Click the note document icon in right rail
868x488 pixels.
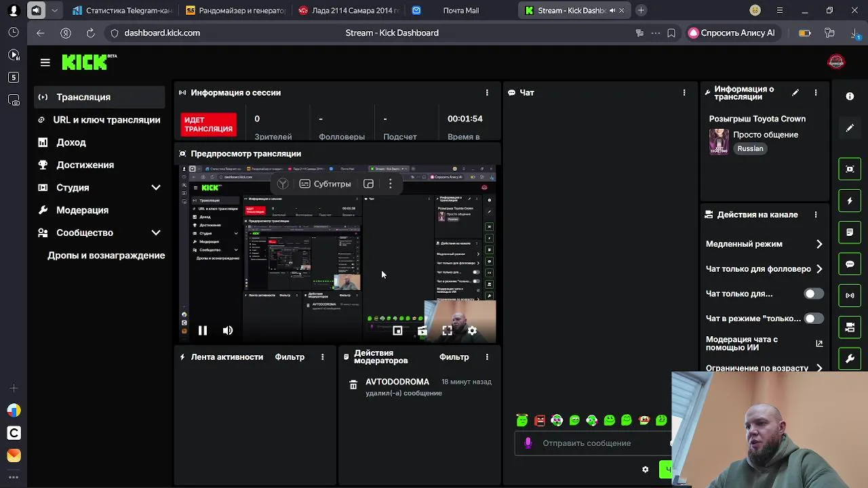[850, 232]
